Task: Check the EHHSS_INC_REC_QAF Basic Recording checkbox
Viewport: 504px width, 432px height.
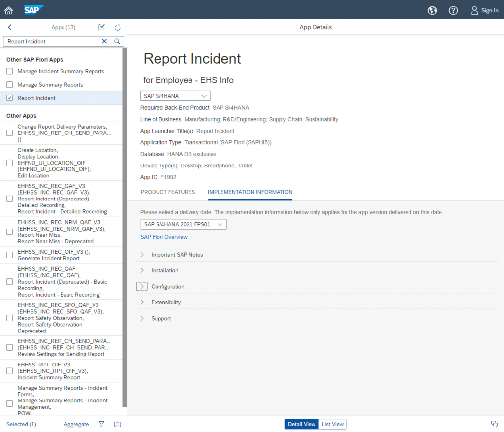Action: [10, 281]
